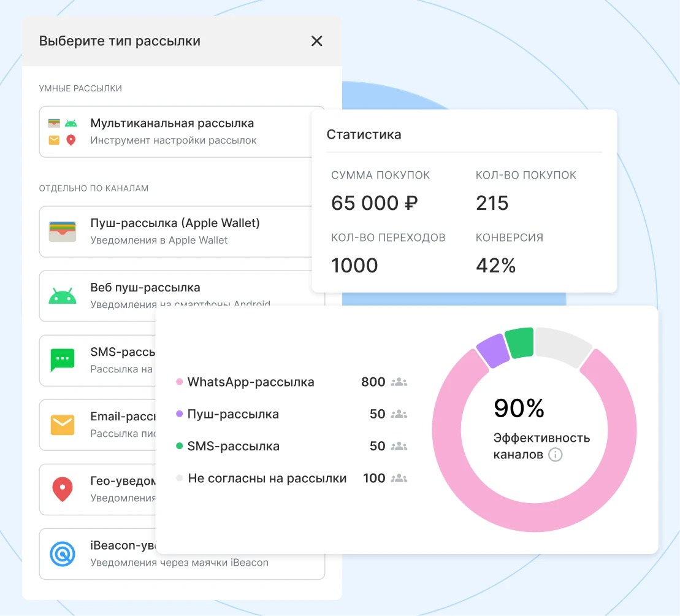Screen dimensions: 680x616
Task: Click gray dot beside 'Не согласны на рассылки'
Action: (179, 478)
